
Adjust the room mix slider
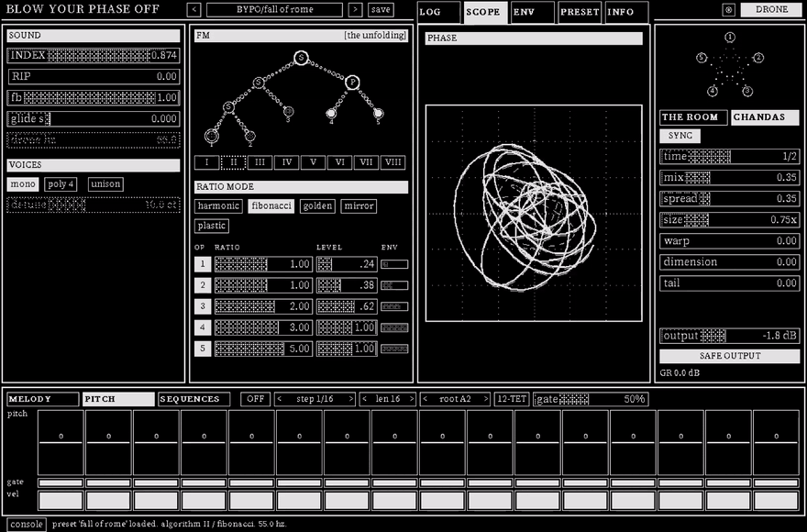coord(730,178)
